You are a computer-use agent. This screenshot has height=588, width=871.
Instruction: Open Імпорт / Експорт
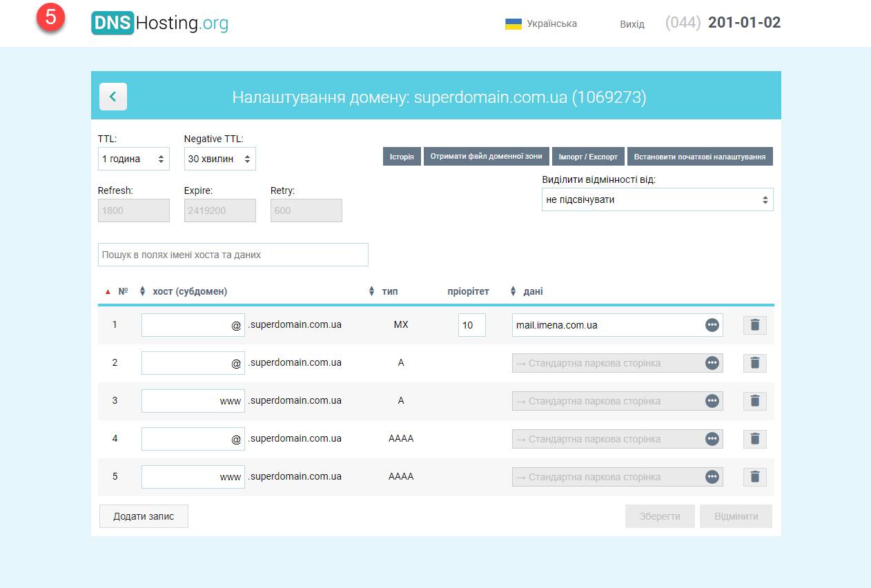(588, 157)
